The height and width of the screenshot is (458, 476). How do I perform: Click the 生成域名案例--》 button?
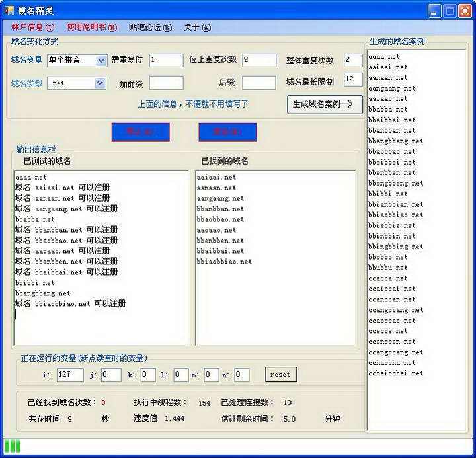click(x=325, y=104)
